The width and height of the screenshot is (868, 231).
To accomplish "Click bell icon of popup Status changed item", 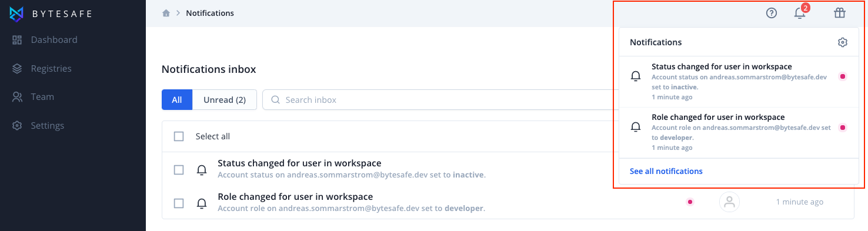I will point(636,76).
